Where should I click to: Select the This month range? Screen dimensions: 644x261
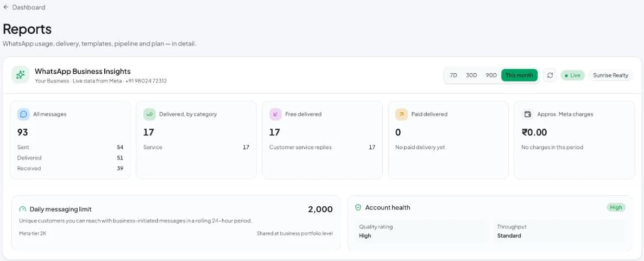tap(519, 75)
